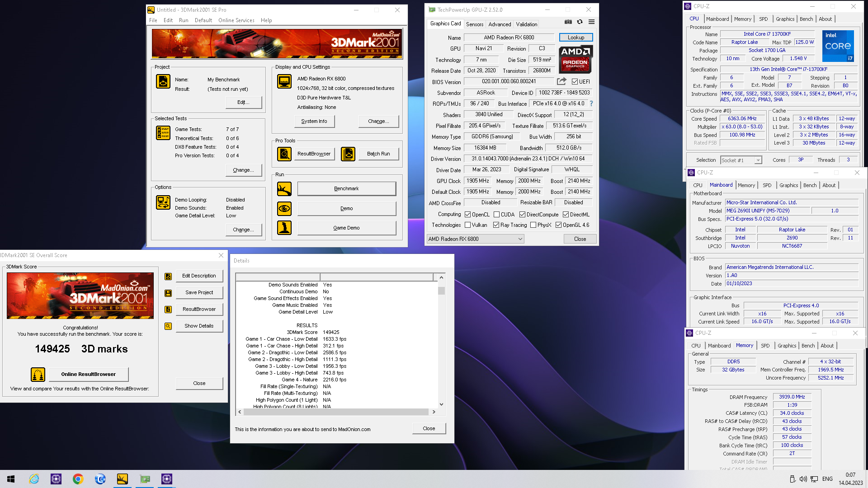Image resolution: width=868 pixels, height=488 pixels.
Task: Toggle the DirectCompute checkbox
Action: pyautogui.click(x=523, y=215)
